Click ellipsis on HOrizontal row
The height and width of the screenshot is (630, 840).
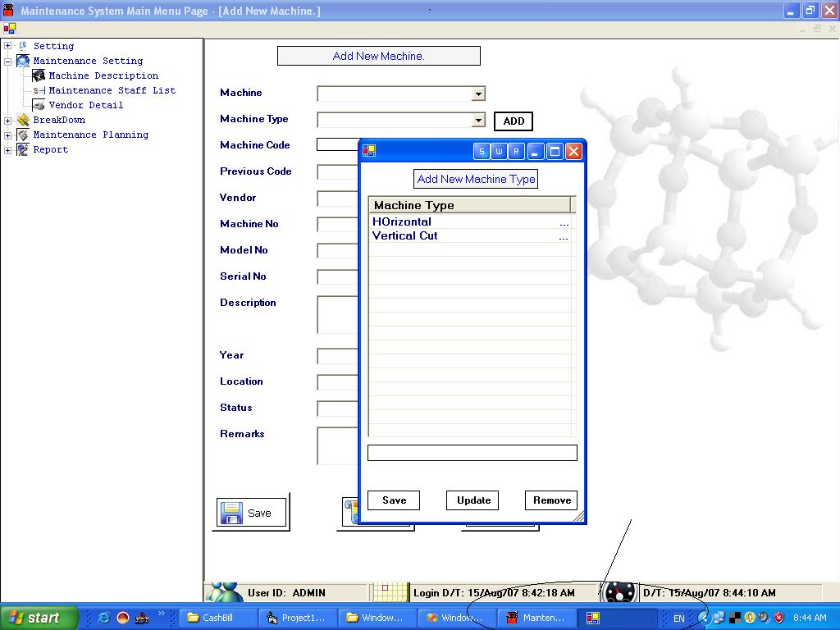tap(564, 223)
